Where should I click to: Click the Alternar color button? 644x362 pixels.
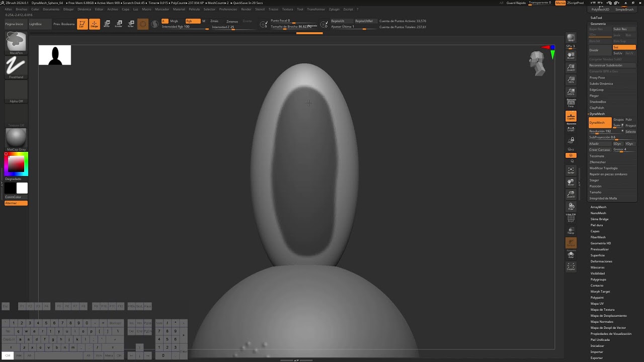(16, 203)
